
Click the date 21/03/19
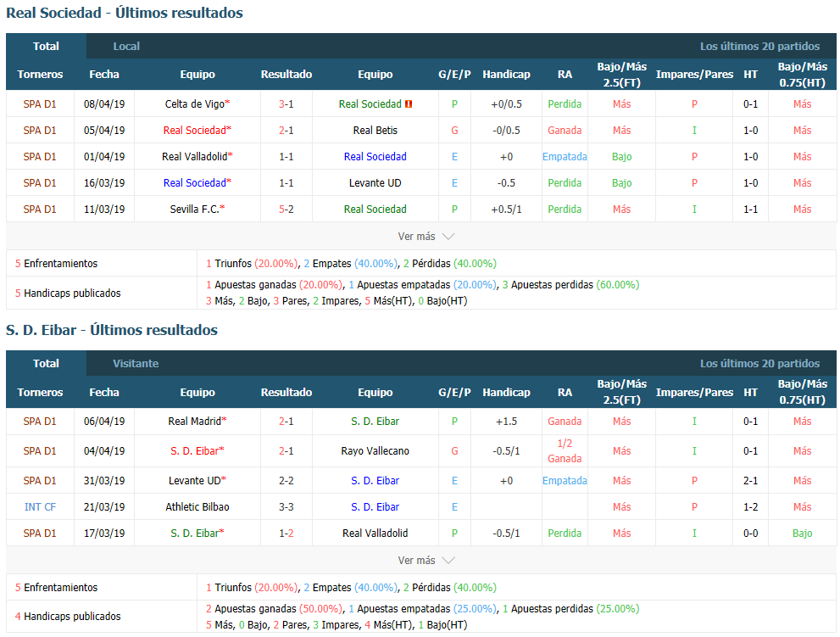point(104,506)
